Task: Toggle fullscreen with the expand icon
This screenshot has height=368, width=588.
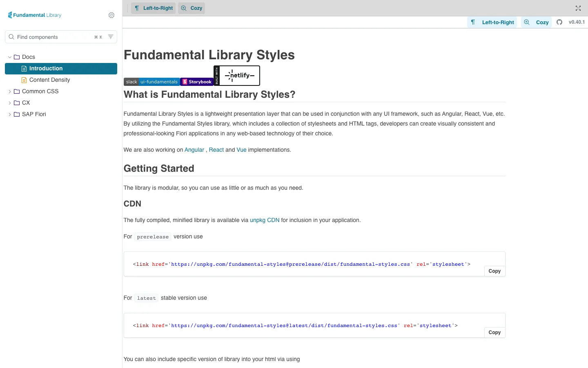Action: pyautogui.click(x=578, y=8)
